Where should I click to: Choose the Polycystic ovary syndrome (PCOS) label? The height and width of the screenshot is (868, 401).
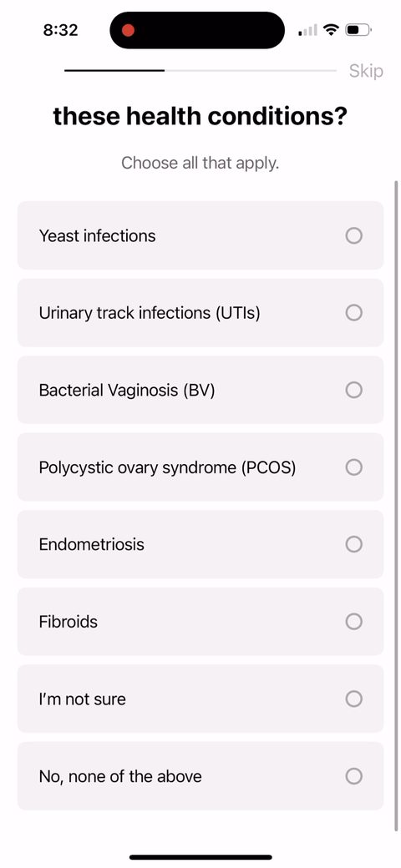click(x=167, y=467)
